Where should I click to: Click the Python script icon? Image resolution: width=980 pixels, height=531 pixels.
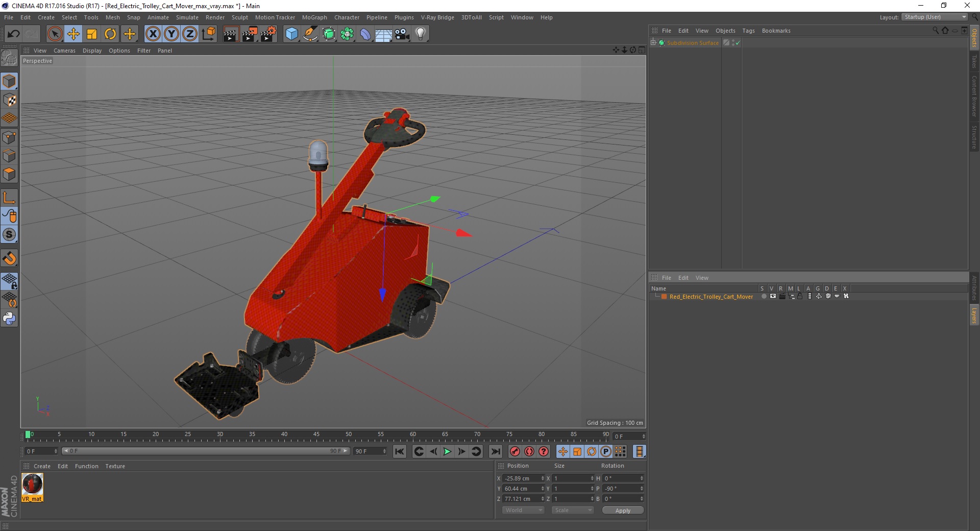click(9, 319)
